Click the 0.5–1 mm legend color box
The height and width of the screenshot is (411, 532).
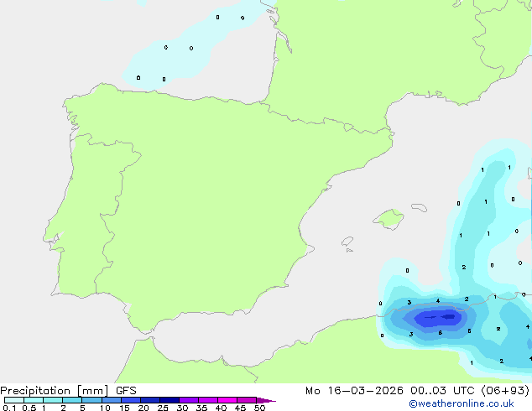[34, 400]
